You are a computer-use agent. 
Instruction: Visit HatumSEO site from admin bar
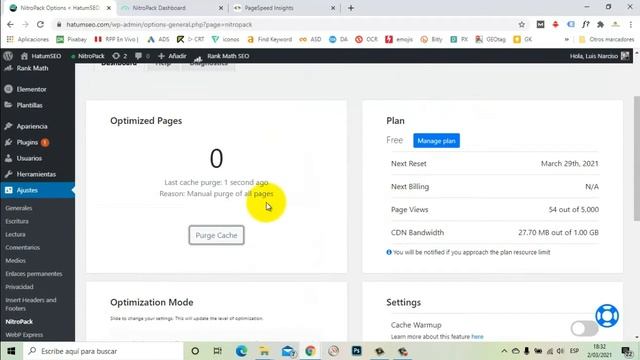(41, 56)
